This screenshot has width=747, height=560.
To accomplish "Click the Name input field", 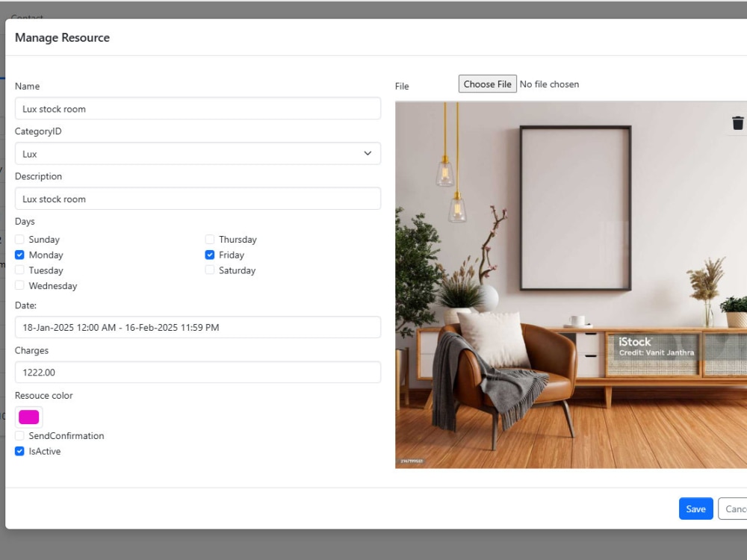I will click(x=198, y=108).
